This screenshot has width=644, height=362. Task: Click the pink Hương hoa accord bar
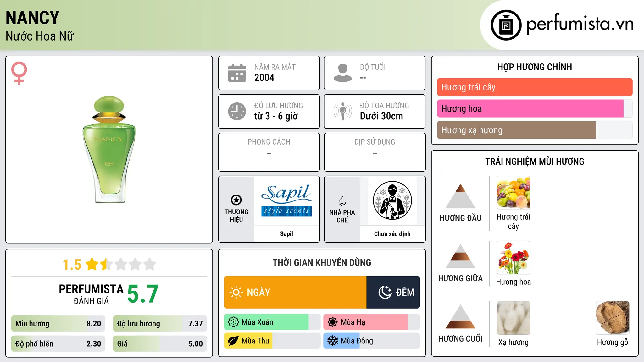tap(530, 109)
